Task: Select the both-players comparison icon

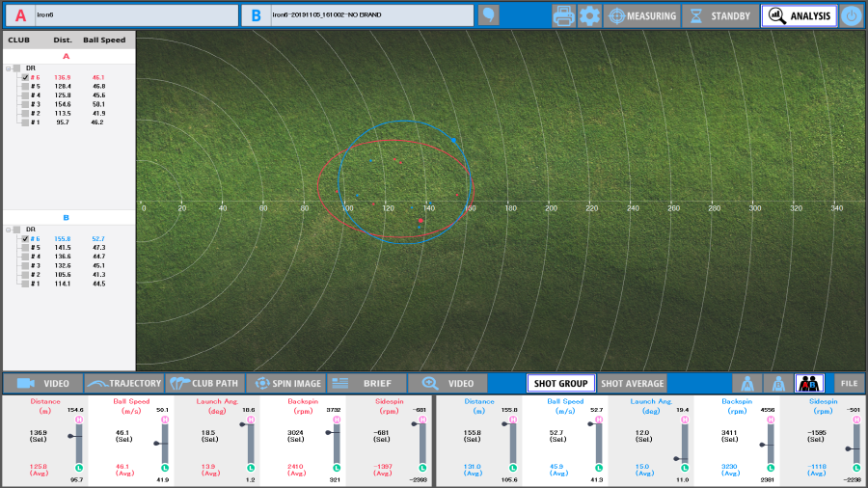Action: [809, 383]
